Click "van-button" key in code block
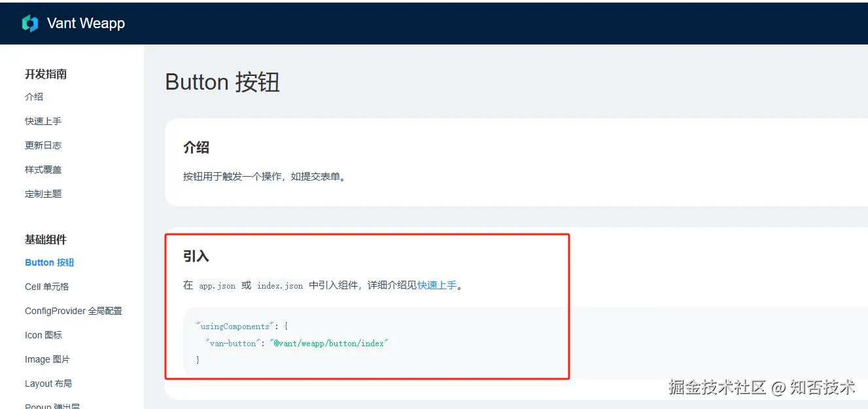The width and height of the screenshot is (868, 409). tap(233, 343)
